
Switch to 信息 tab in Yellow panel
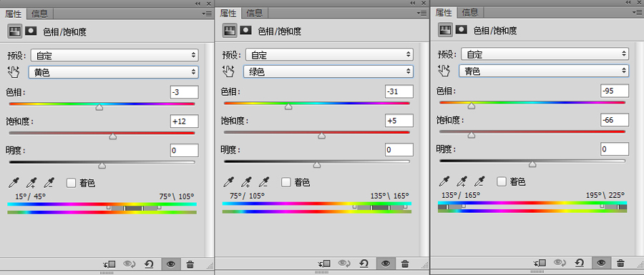pyautogui.click(x=40, y=14)
